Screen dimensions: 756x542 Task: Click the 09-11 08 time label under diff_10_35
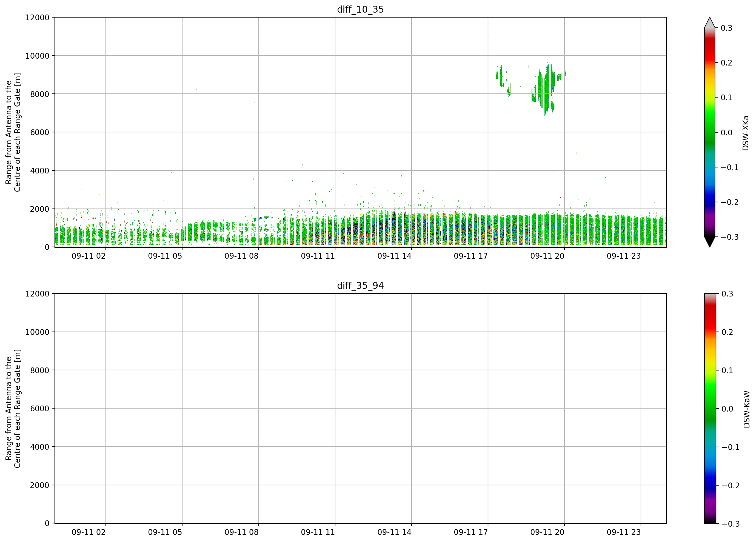[x=242, y=256]
